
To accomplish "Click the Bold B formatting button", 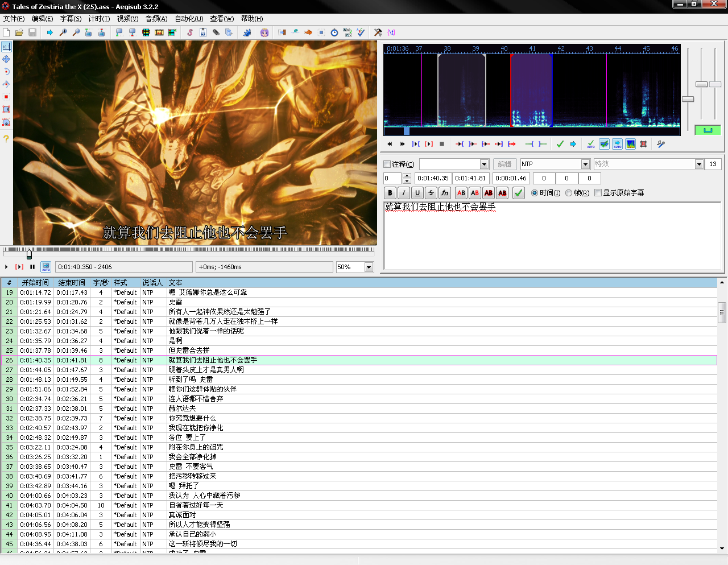I will (x=390, y=193).
